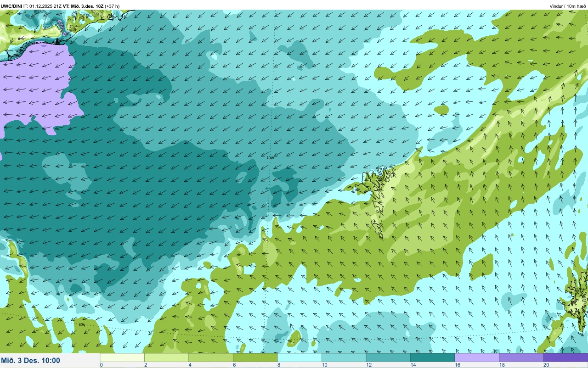Click the '60N' latitude label on the map
This screenshot has width=588, height=368.
pos(82,324)
